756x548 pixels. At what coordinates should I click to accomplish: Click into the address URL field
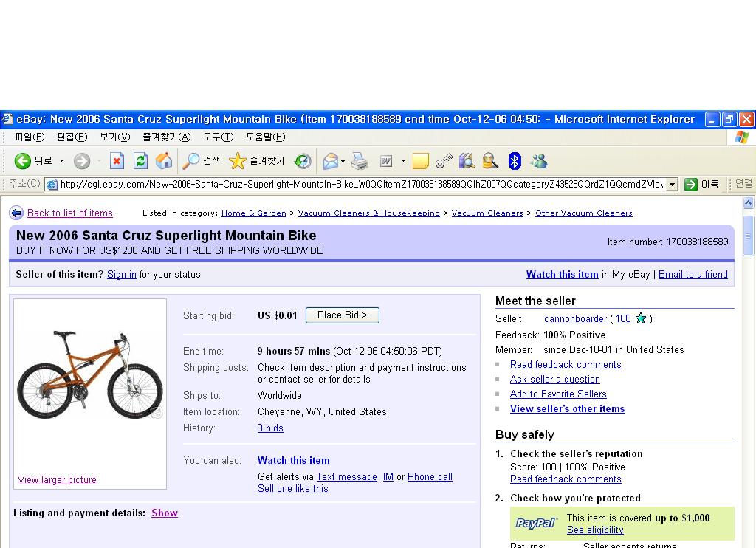[362, 185]
